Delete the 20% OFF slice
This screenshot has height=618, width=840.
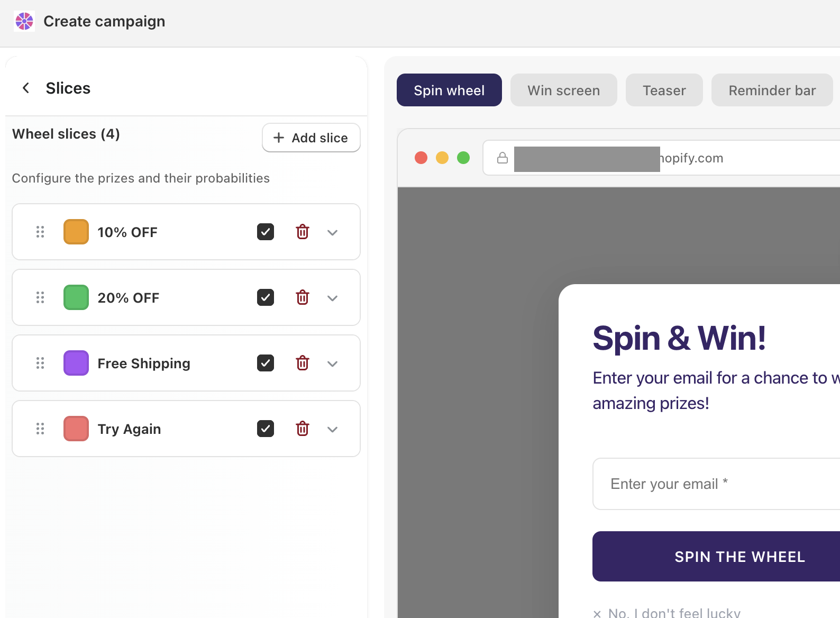(303, 297)
